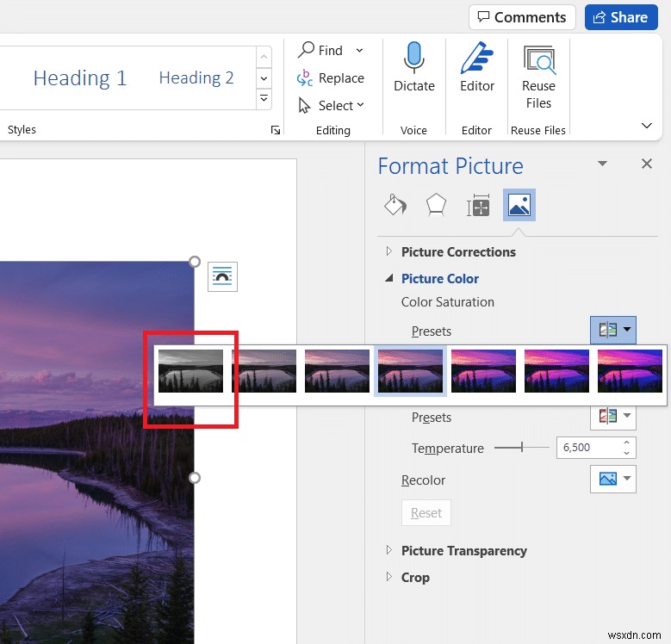Open Reuse Files
Image resolution: width=671 pixels, height=644 pixels.
pyautogui.click(x=538, y=77)
